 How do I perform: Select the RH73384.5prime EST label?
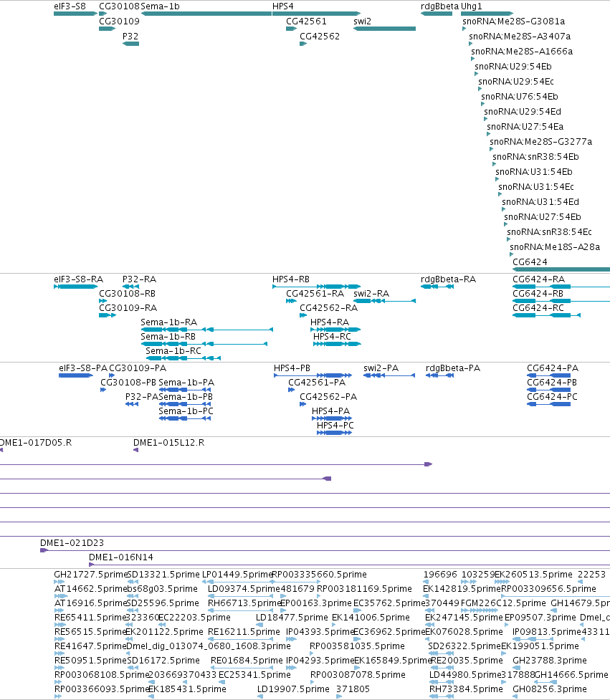point(466,689)
